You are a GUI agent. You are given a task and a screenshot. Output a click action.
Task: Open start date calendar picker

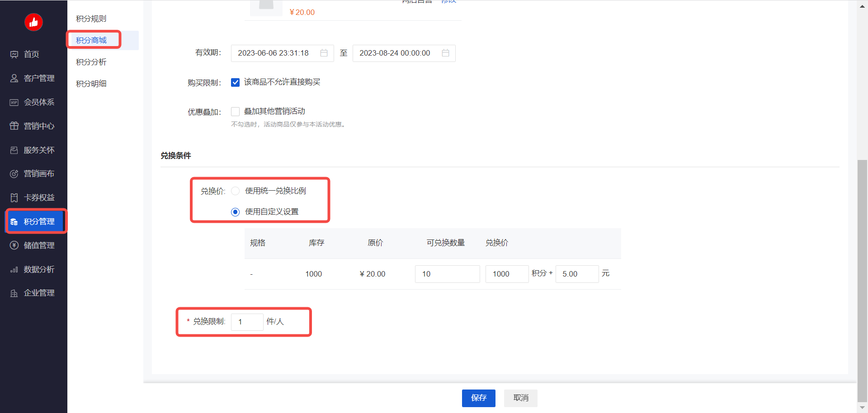[x=324, y=53]
